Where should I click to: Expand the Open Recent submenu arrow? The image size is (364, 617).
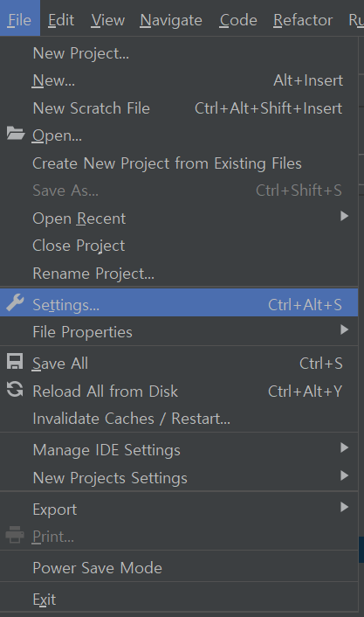click(x=344, y=216)
